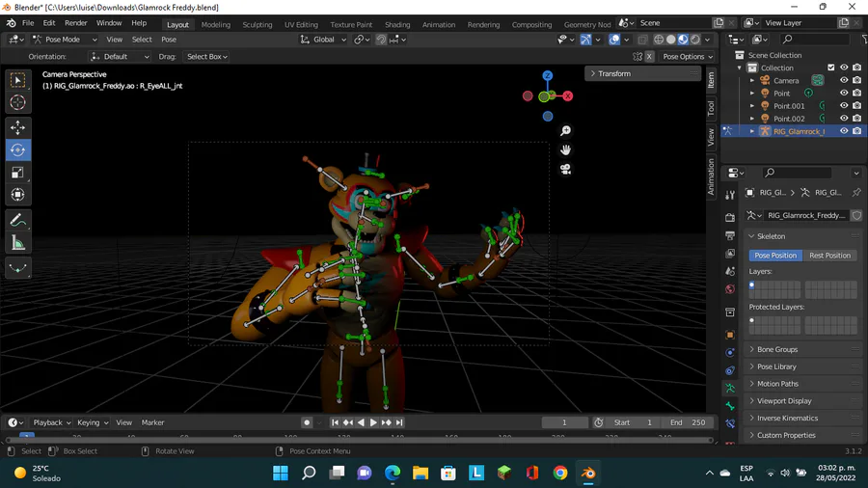Open the Pose menu in viewport header
This screenshot has height=488, width=868.
point(169,40)
